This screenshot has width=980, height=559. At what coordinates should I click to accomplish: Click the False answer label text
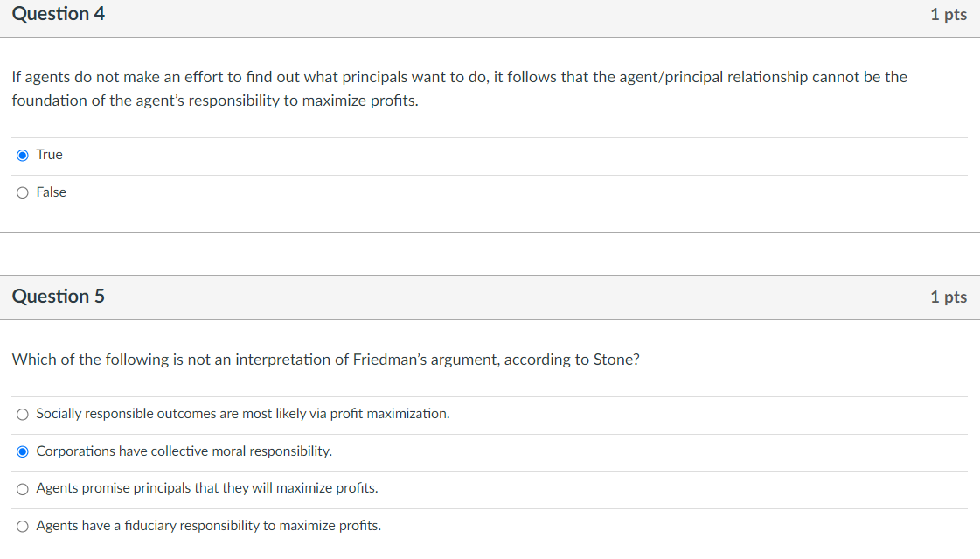click(x=52, y=192)
